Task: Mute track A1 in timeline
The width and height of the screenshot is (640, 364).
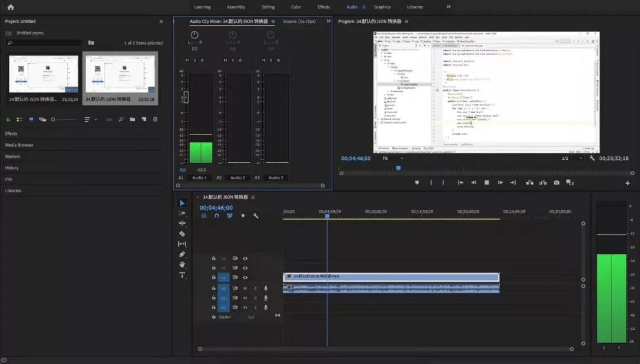Action: [245, 288]
